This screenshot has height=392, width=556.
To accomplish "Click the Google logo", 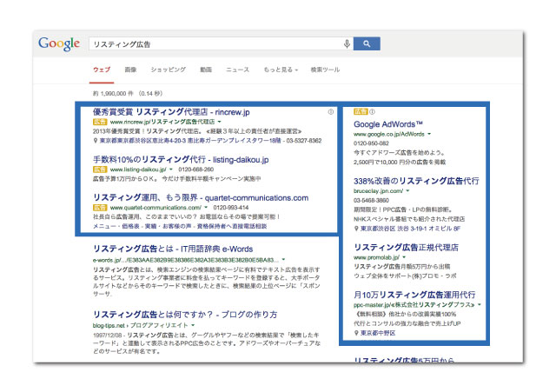I will (58, 43).
